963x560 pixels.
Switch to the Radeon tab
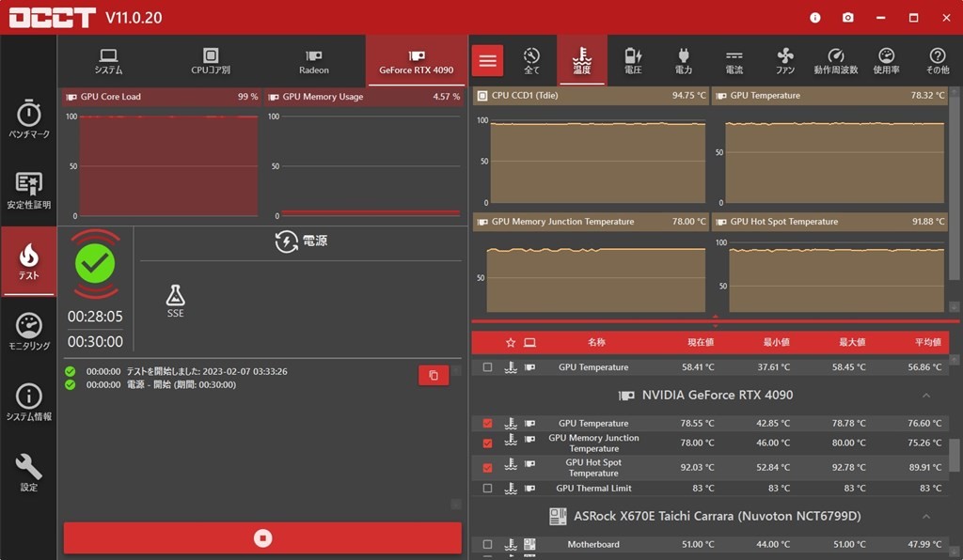click(314, 61)
